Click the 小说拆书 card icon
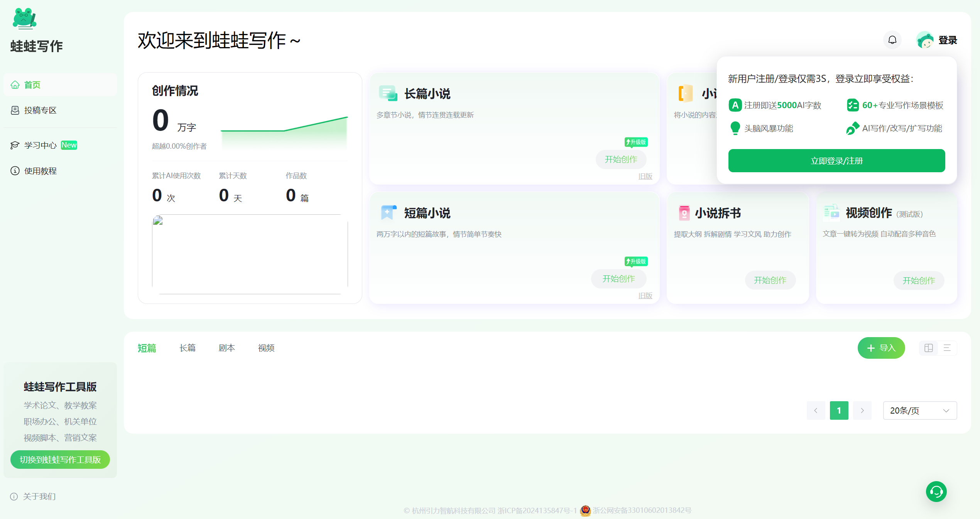This screenshot has height=519, width=980. (x=684, y=213)
